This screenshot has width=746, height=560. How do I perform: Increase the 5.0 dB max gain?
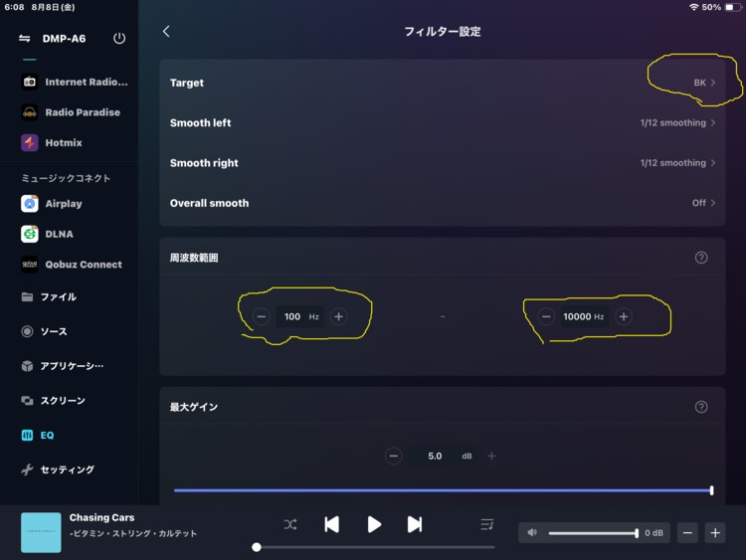491,456
